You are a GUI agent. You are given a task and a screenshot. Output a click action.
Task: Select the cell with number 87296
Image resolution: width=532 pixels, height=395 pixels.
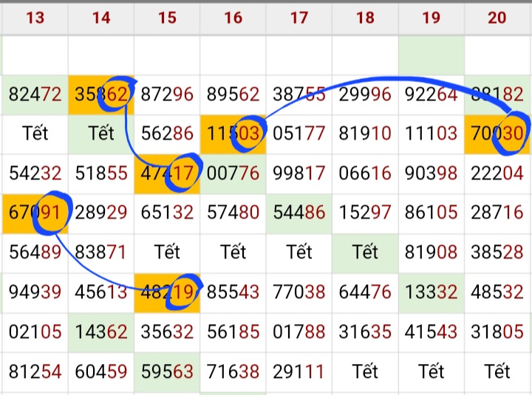[x=167, y=95]
